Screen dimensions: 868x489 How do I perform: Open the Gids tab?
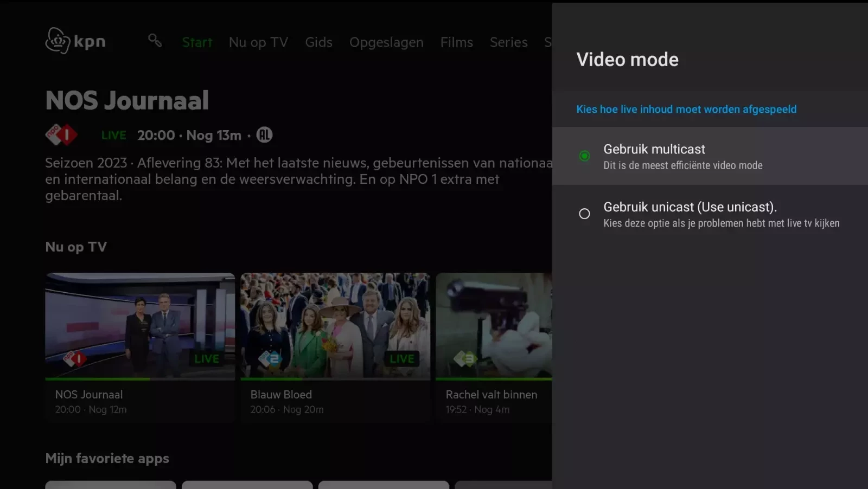(x=318, y=42)
